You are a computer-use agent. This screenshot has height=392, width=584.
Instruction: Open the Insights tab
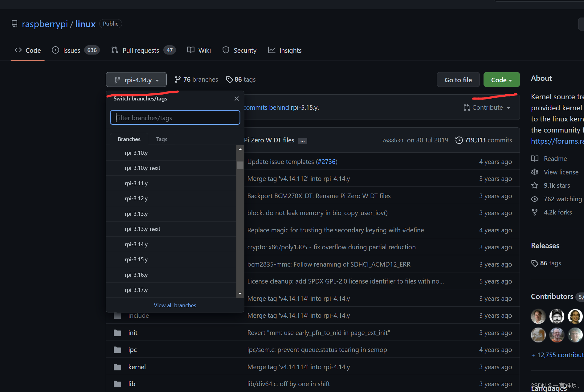pyautogui.click(x=285, y=50)
